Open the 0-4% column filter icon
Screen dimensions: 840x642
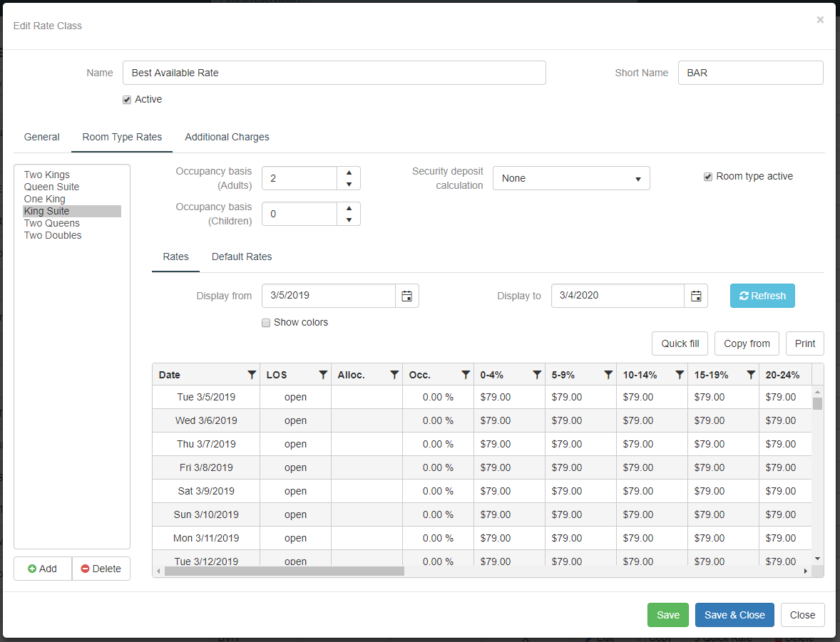[537, 375]
